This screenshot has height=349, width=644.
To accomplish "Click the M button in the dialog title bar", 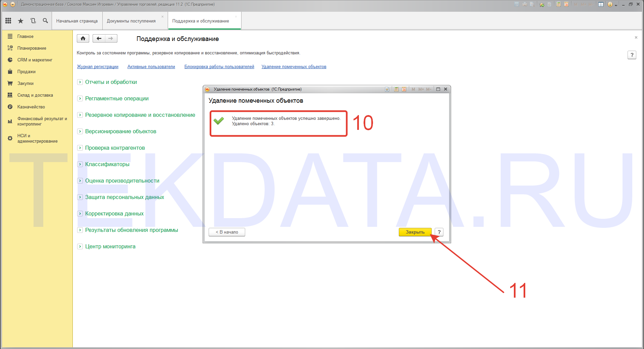I will pos(413,89).
